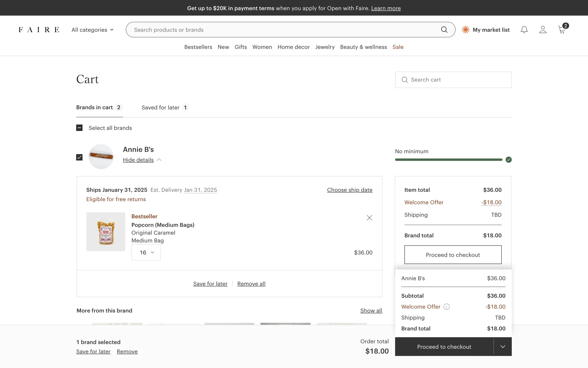The width and height of the screenshot is (588, 368).
Task: Open the Home decor category
Action: (293, 47)
